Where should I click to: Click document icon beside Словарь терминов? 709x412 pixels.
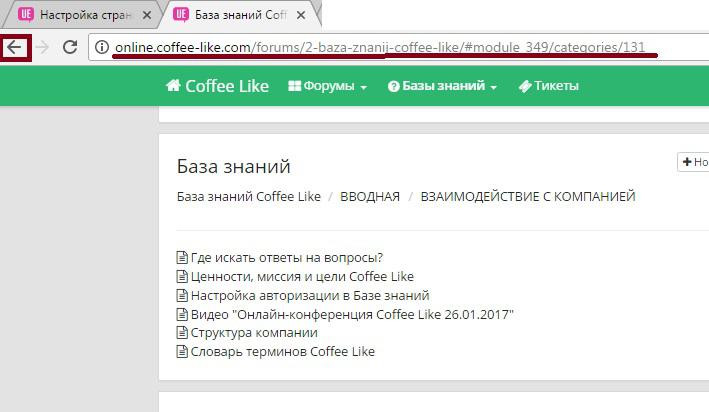[x=182, y=351]
